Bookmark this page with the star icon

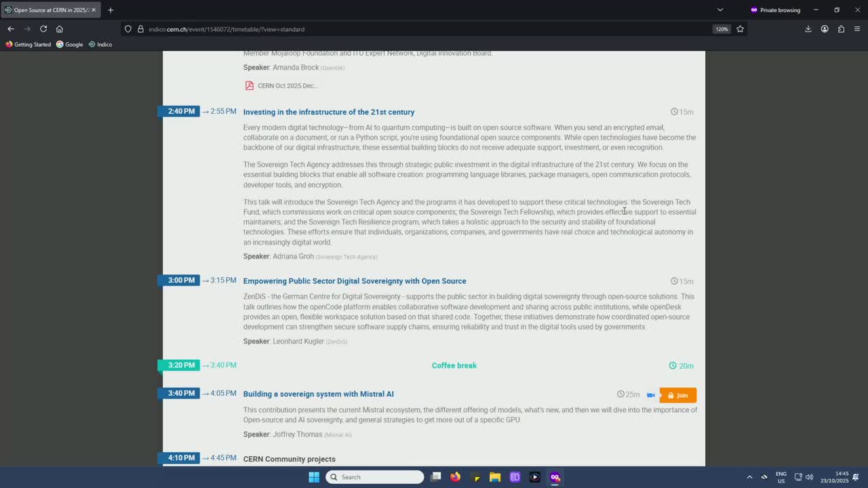pos(740,29)
